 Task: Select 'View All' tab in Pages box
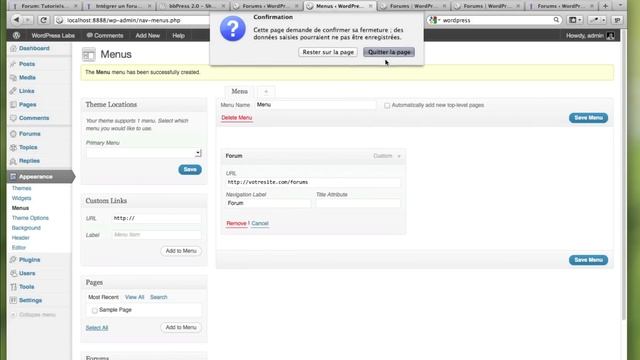pyautogui.click(x=134, y=297)
